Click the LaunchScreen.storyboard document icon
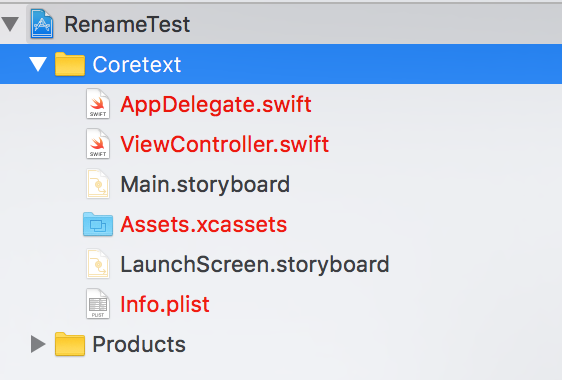 pos(98,264)
